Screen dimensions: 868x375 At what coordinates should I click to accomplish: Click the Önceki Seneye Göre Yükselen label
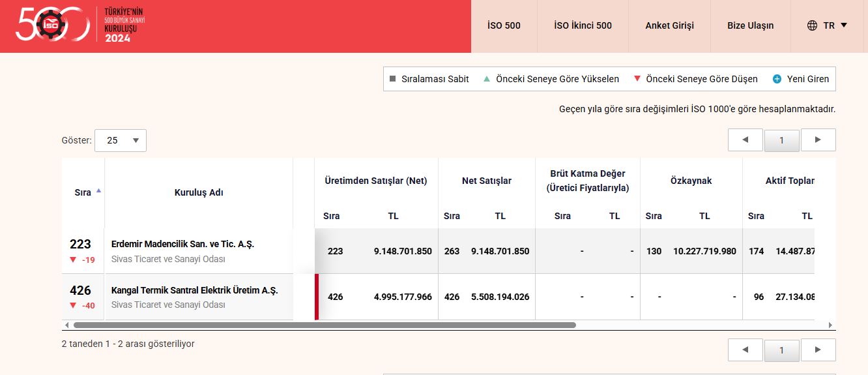click(x=558, y=79)
